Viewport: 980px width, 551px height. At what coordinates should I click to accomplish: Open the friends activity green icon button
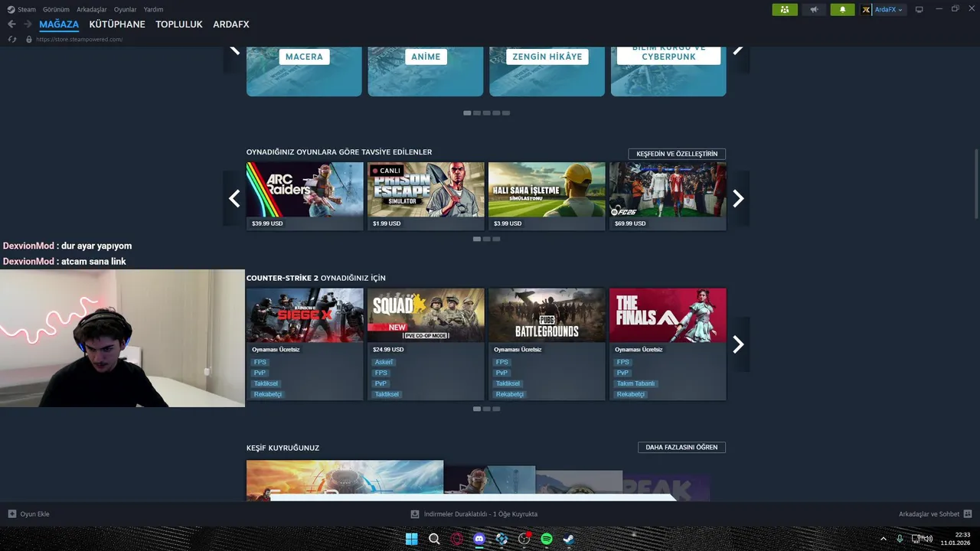coord(785,9)
